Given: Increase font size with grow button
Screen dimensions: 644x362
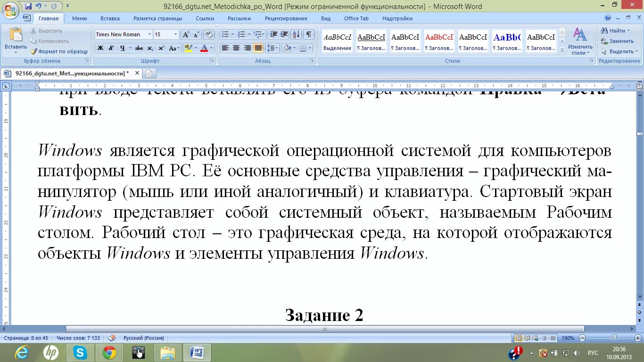Looking at the screenshot, I should pyautogui.click(x=186, y=34).
